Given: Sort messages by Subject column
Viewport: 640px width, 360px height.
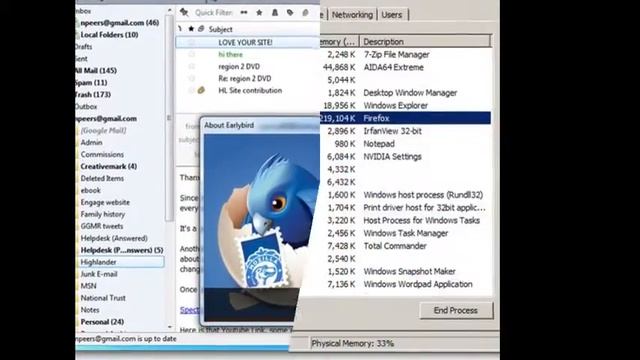Looking at the screenshot, I should (220, 29).
